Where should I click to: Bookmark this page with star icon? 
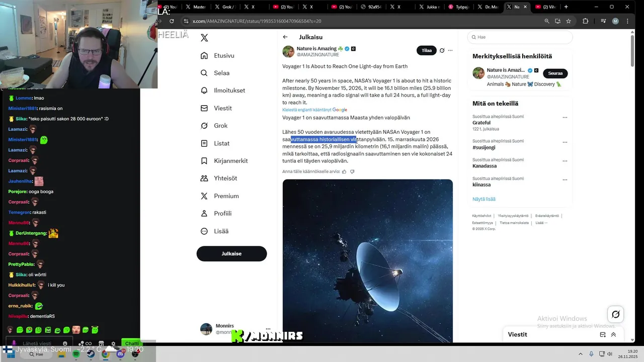[x=569, y=21]
